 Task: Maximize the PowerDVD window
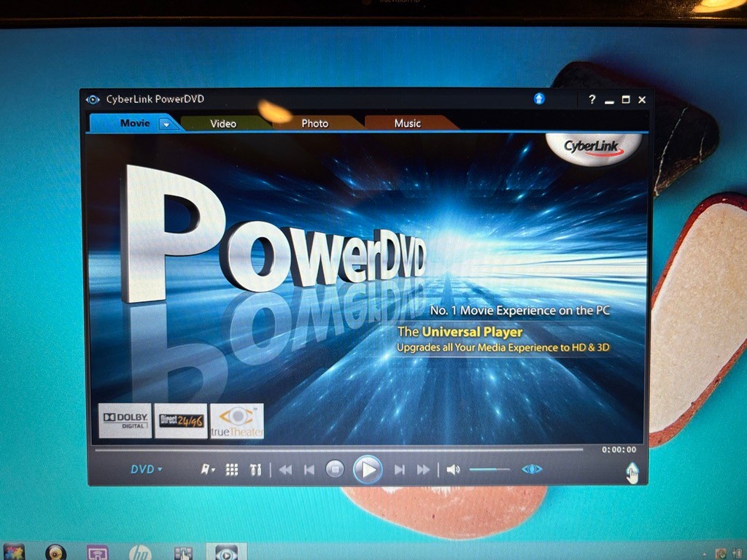[625, 99]
